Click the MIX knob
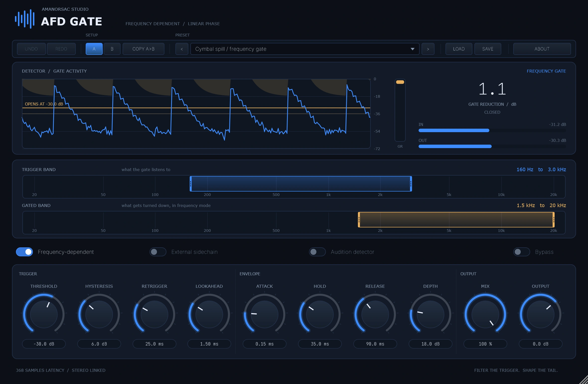Viewport: 588px width, 384px height. point(485,314)
